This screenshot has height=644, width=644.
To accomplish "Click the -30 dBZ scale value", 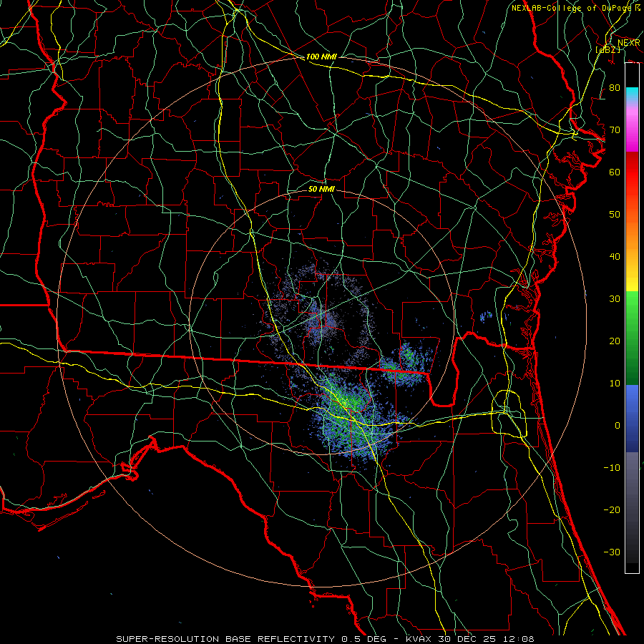I will coord(612,552).
